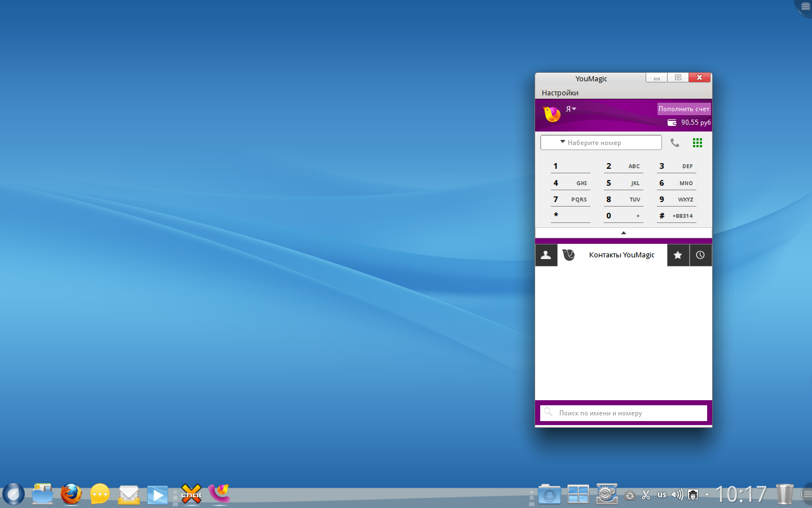Minimize the YouMagic window
Viewport: 812px width, 508px height.
coord(657,78)
